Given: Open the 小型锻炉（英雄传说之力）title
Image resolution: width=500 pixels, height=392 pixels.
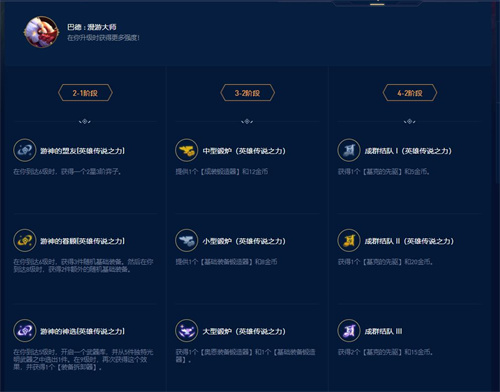Looking at the screenshot, I should pos(244,241).
